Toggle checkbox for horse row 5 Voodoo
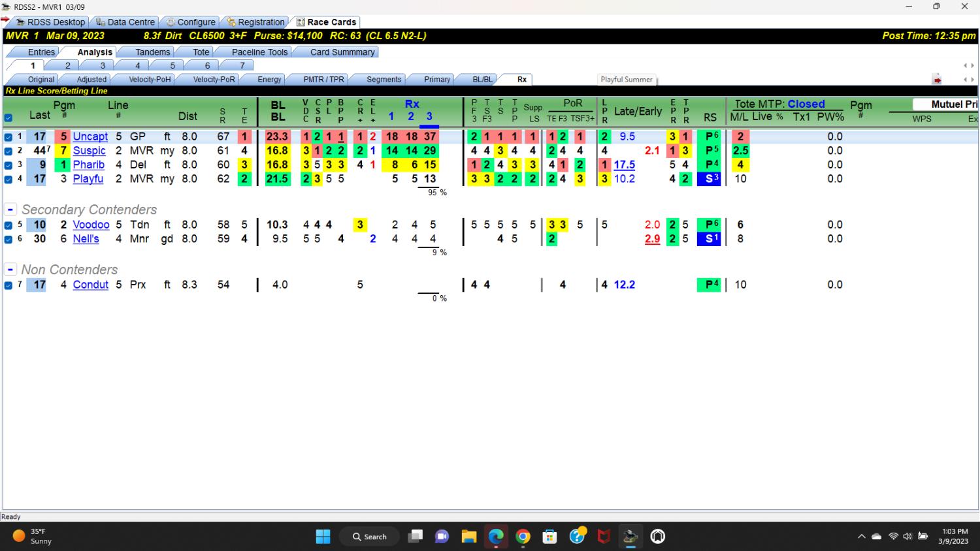Viewport: 980px width, 551px height. tap(8, 225)
